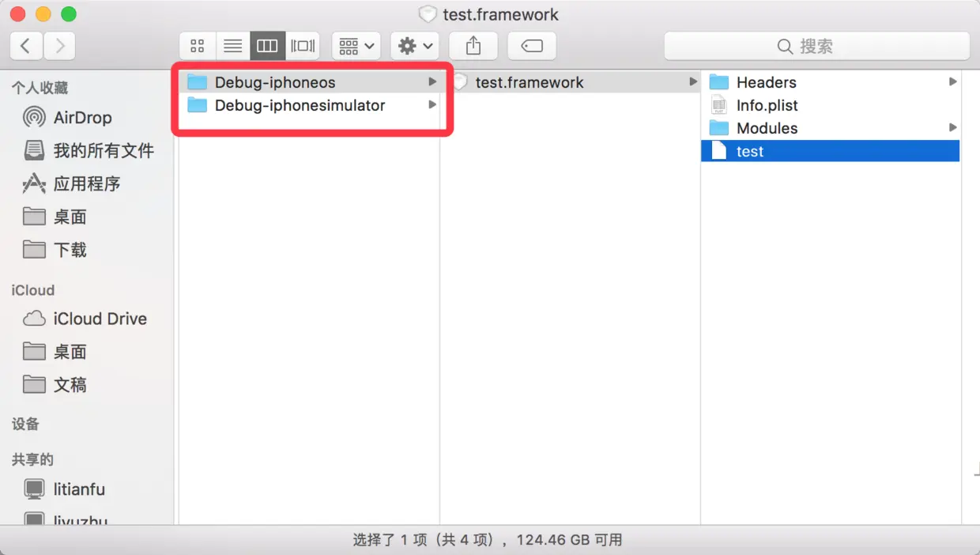Select the test binary file
This screenshot has height=555, width=980.
[831, 151]
